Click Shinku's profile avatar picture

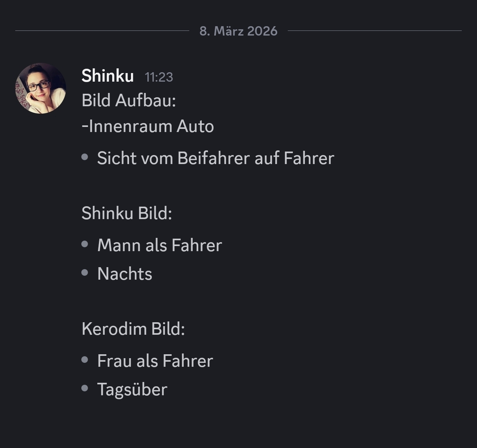[x=41, y=88]
